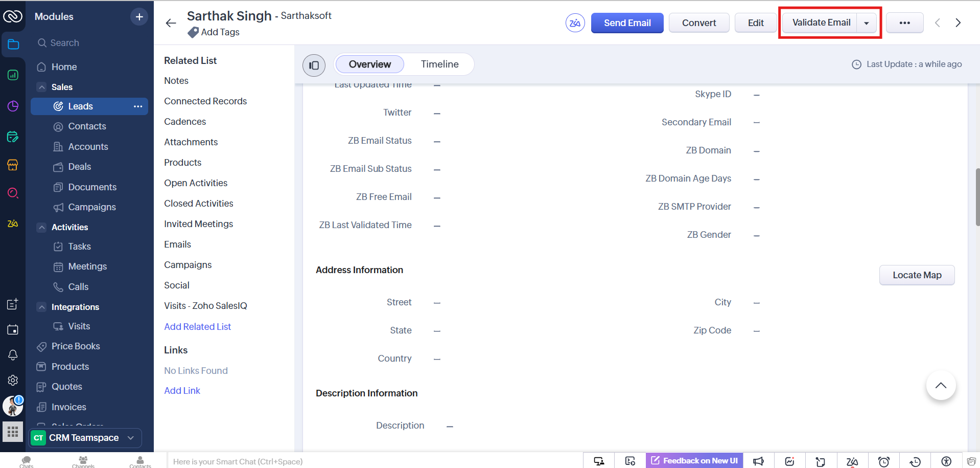Viewport: 980px width, 468px height.
Task: Collapse the Sales section in sidebar
Action: point(42,87)
